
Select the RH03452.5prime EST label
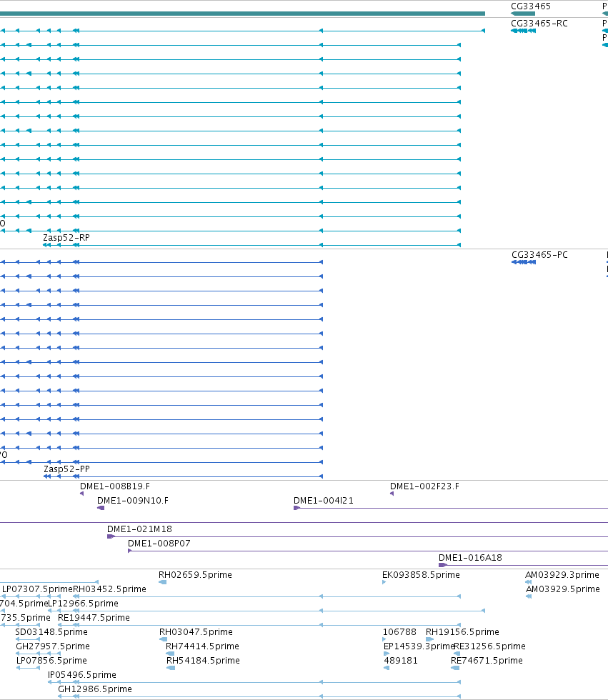(x=110, y=589)
